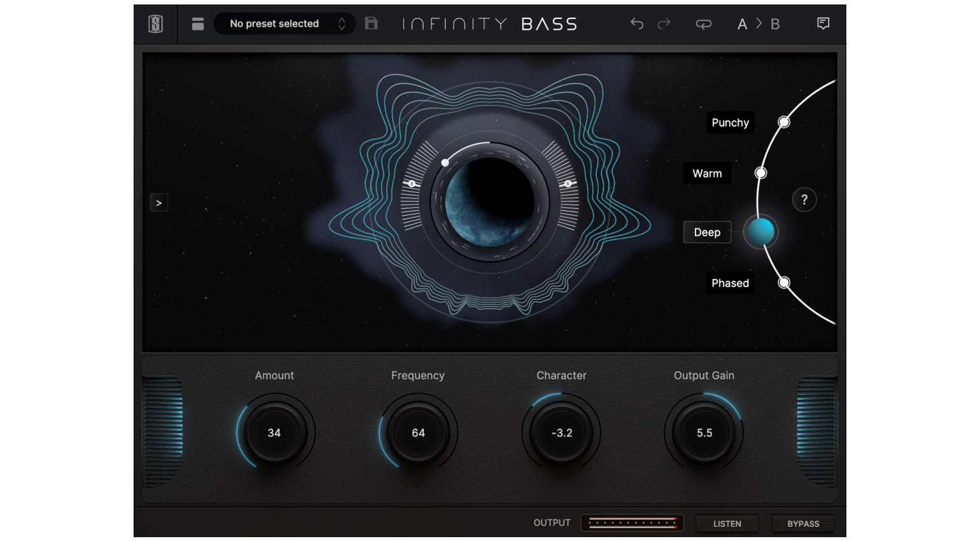Image resolution: width=980 pixels, height=541 pixels.
Task: Click the Amount knob showing 34
Action: tap(274, 433)
